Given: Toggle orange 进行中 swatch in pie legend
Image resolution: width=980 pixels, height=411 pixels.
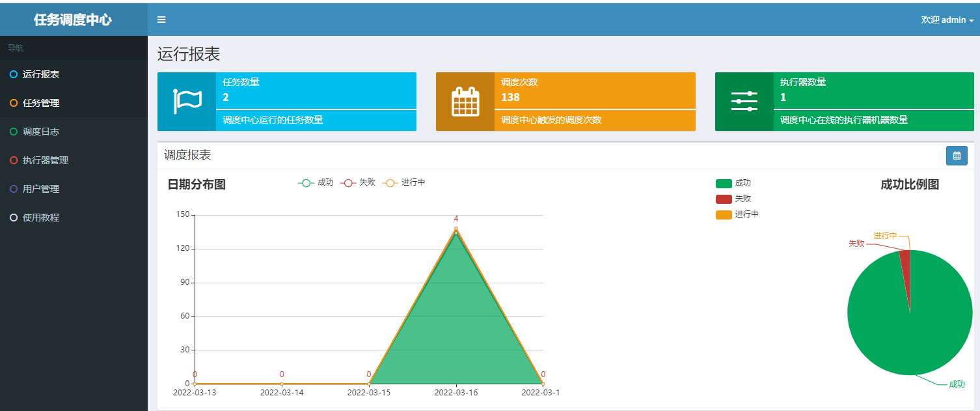Looking at the screenshot, I should pos(724,215).
